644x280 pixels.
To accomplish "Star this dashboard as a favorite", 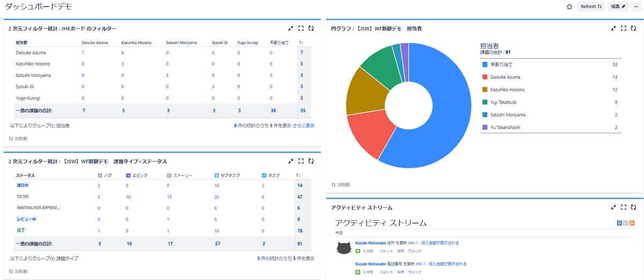I will coord(569,6).
